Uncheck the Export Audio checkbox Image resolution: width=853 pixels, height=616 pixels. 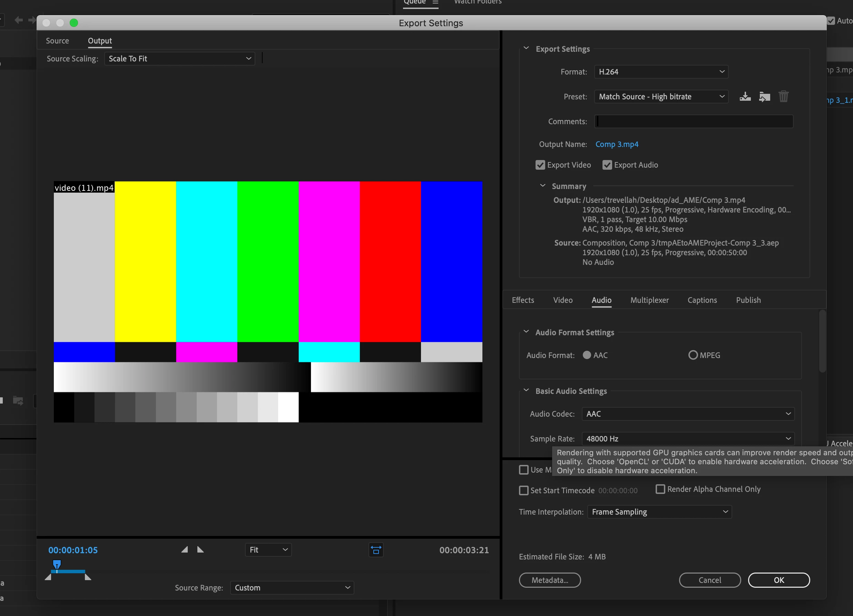click(607, 165)
